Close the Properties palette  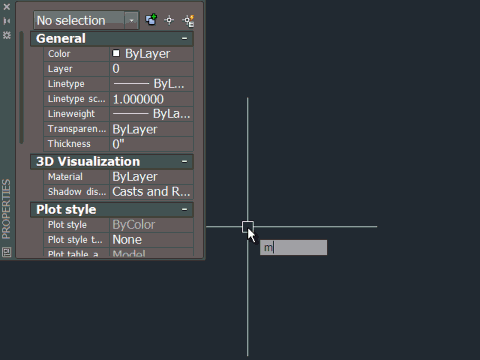pos(6,7)
